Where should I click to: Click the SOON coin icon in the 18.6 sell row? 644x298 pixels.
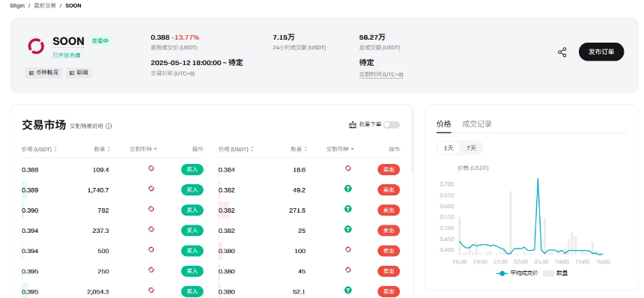click(348, 168)
